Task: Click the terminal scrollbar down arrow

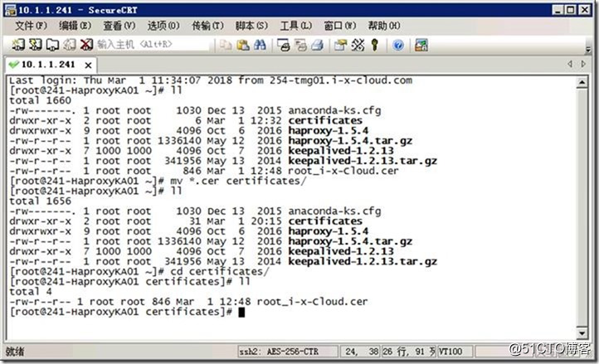Action: coord(582,333)
